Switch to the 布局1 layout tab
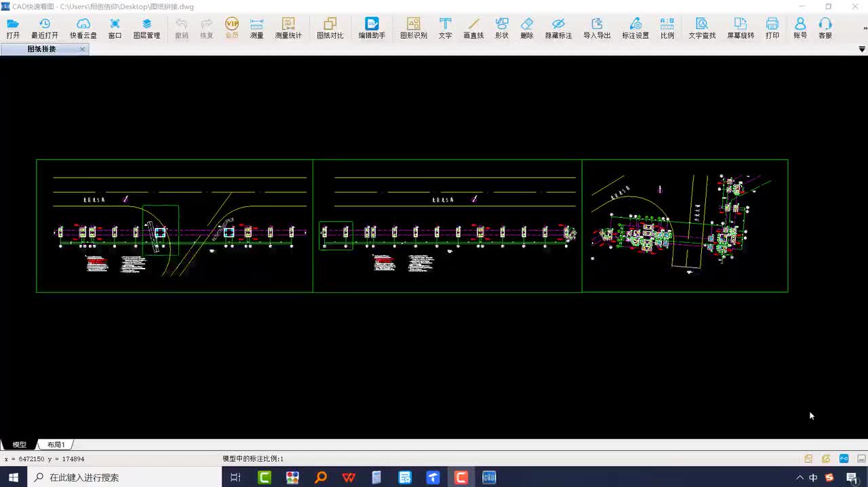This screenshot has width=868, height=487. tap(56, 445)
